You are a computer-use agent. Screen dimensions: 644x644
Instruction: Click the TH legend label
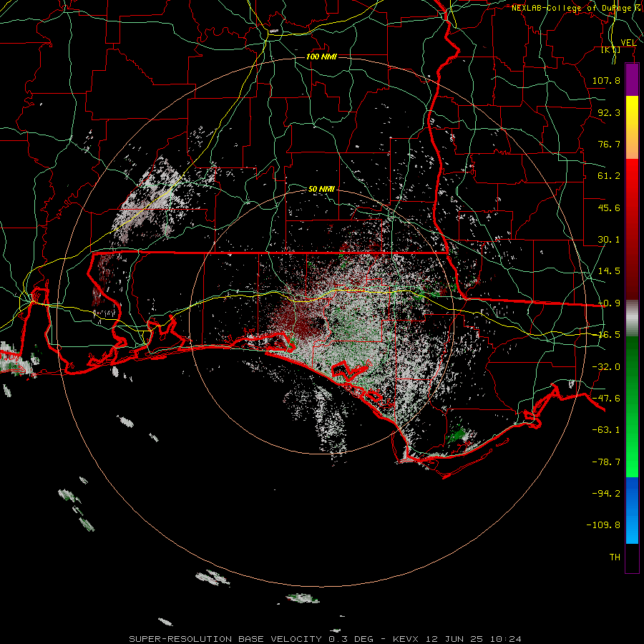(615, 557)
